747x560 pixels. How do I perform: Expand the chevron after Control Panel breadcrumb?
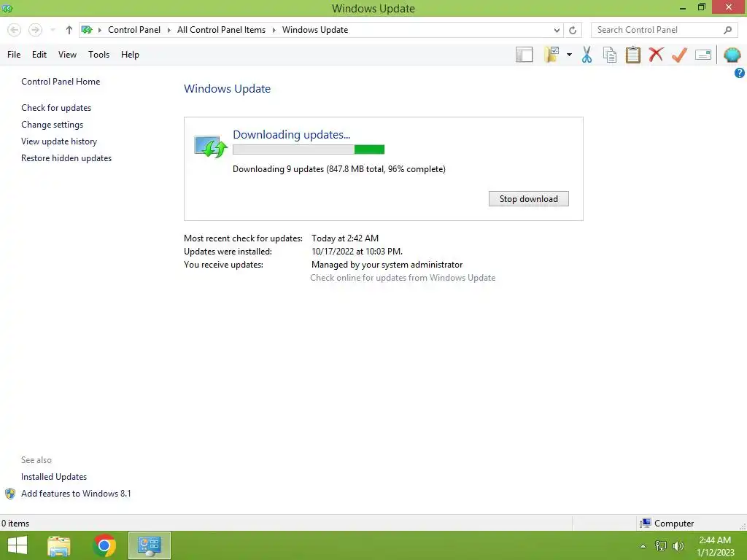[169, 30]
